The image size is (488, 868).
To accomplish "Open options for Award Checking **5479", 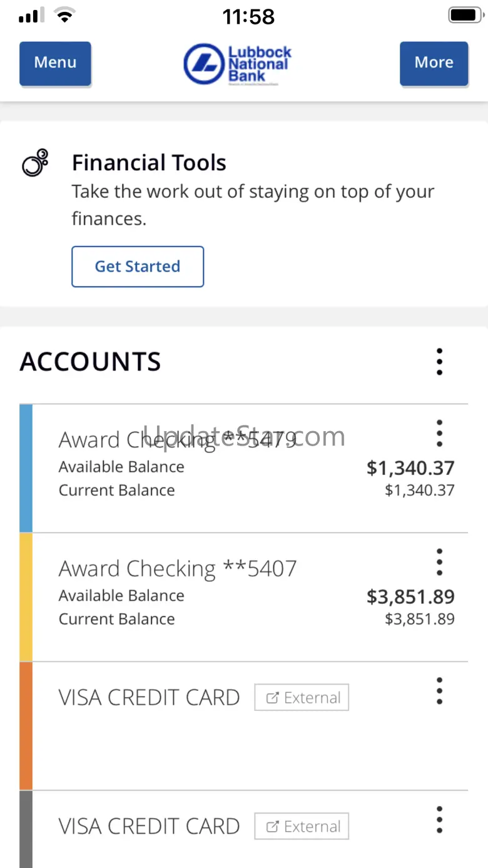I will (439, 433).
